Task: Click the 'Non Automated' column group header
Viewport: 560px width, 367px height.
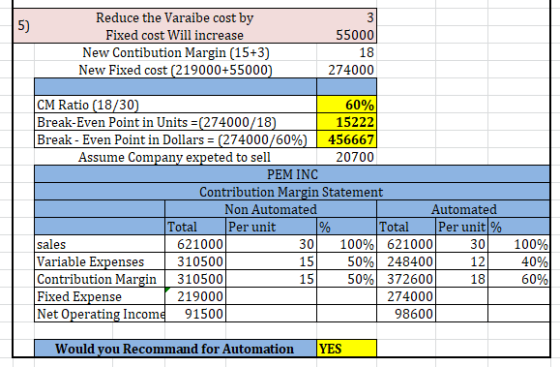Action: click(x=271, y=209)
